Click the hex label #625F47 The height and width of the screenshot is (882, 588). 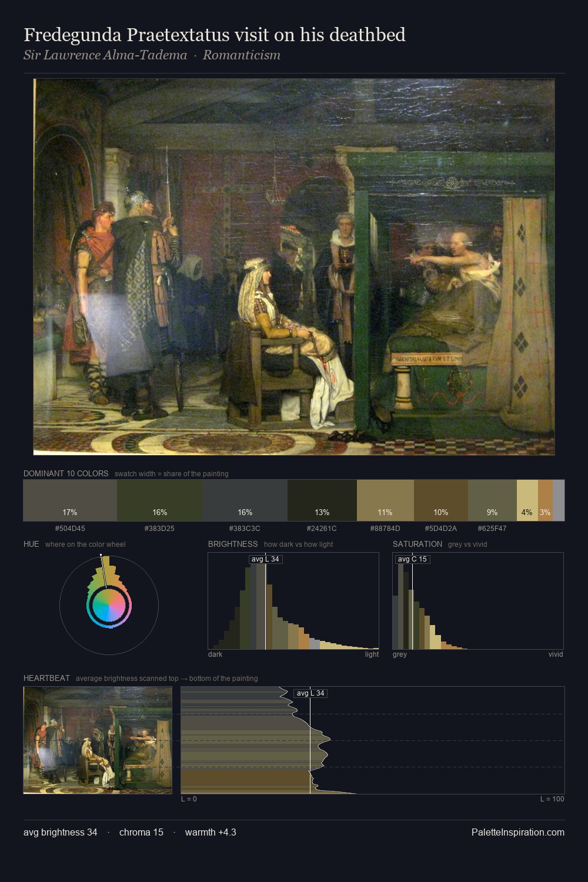pyautogui.click(x=492, y=529)
